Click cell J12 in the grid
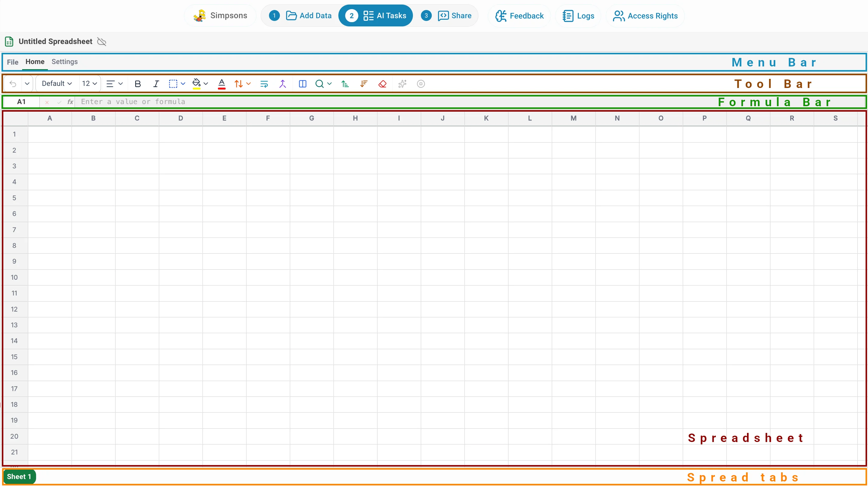 tap(442, 309)
